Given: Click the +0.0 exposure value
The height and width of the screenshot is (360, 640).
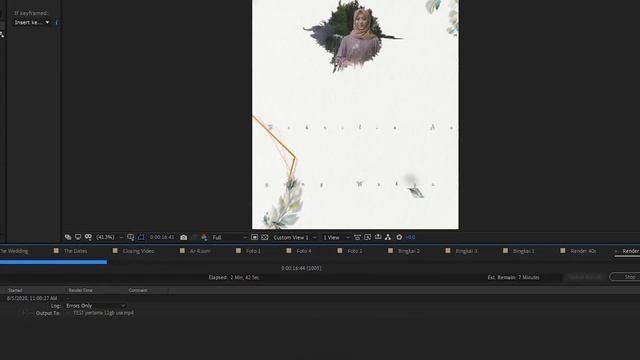Looking at the screenshot, I should pyautogui.click(x=410, y=237).
